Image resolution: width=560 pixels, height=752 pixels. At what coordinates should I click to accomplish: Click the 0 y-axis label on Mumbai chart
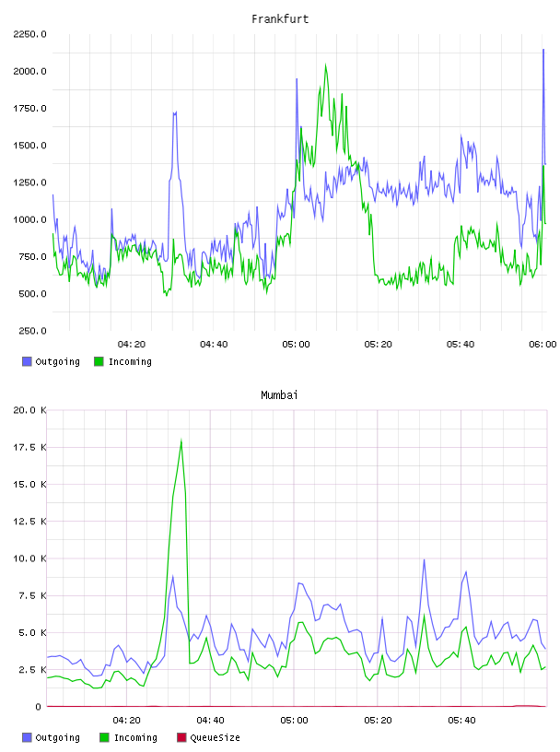(x=38, y=707)
